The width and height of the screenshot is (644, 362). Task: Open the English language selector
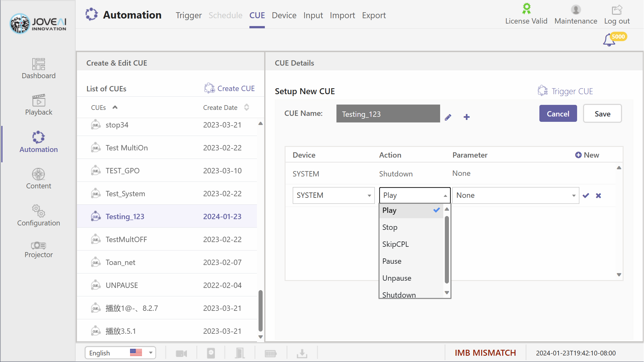[x=120, y=353]
